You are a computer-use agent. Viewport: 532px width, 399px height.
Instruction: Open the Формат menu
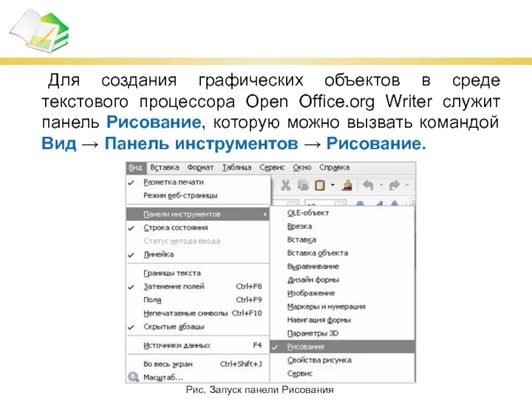(200, 168)
